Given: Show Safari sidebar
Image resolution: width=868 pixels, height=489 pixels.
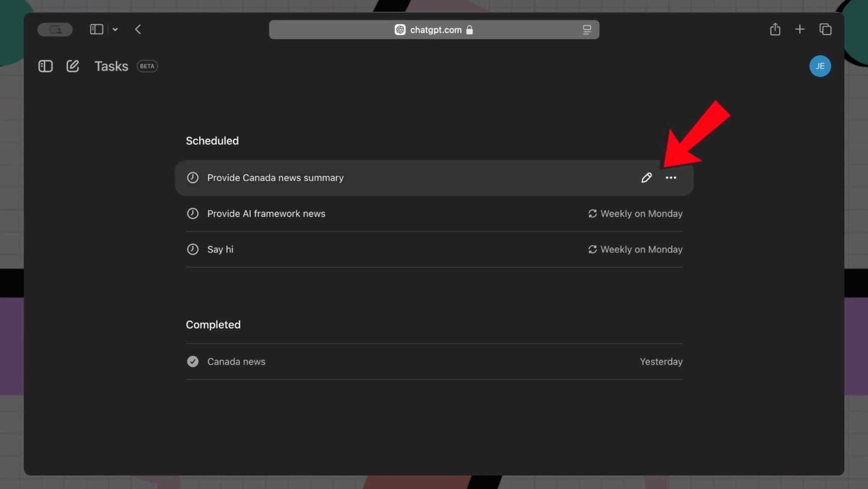Looking at the screenshot, I should (96, 30).
